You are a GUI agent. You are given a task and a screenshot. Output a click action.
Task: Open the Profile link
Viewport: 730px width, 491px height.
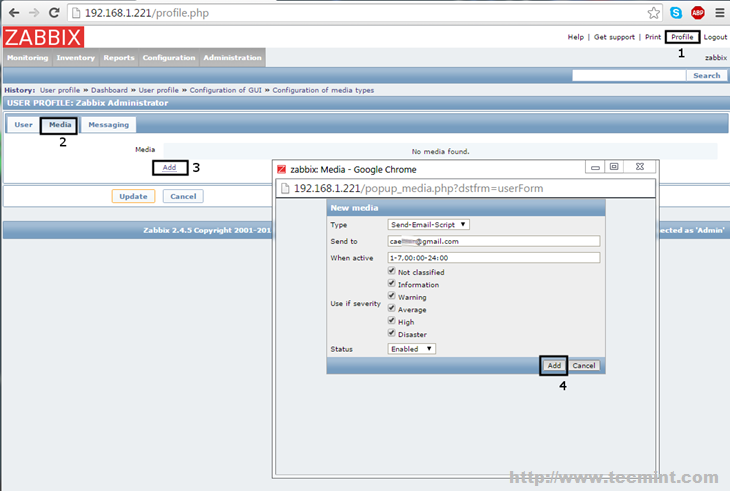[682, 37]
